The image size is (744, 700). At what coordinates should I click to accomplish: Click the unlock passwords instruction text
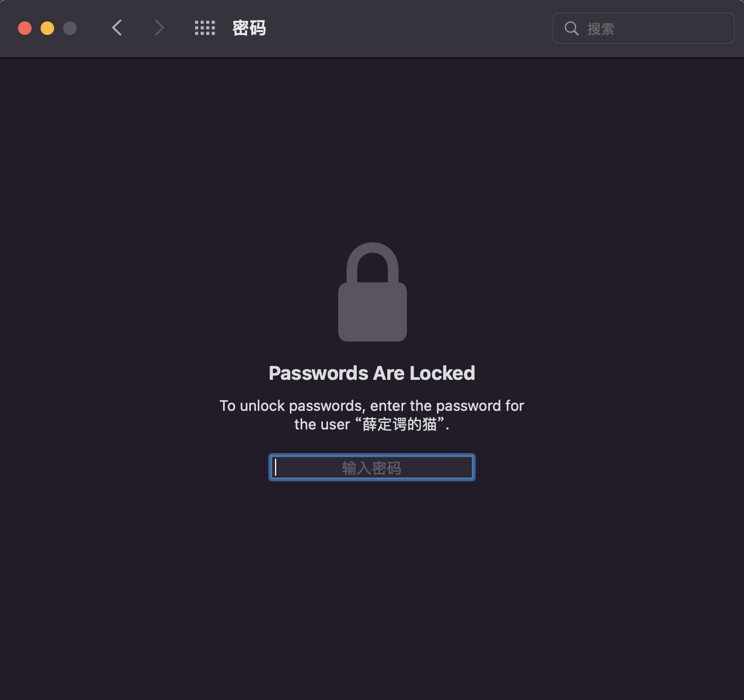tap(372, 415)
